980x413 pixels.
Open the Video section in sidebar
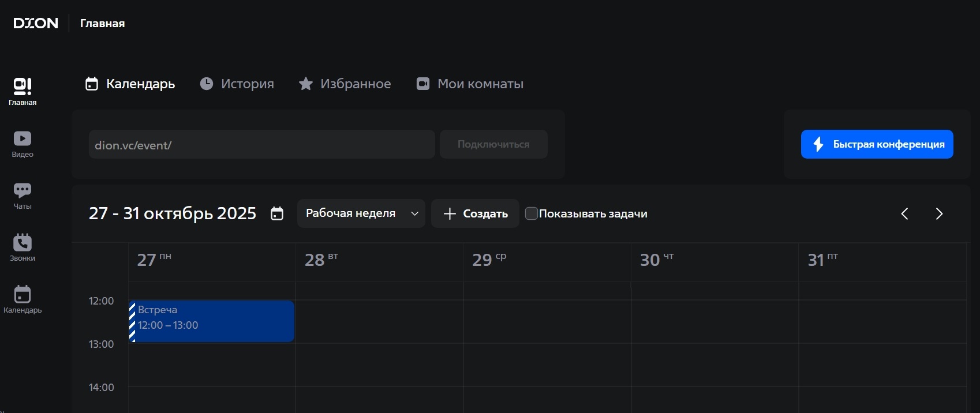click(23, 144)
